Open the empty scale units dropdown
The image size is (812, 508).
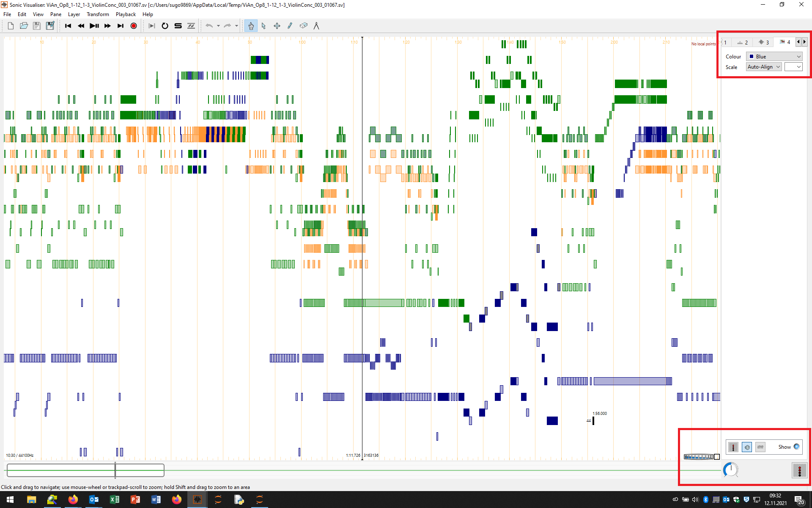pos(793,67)
